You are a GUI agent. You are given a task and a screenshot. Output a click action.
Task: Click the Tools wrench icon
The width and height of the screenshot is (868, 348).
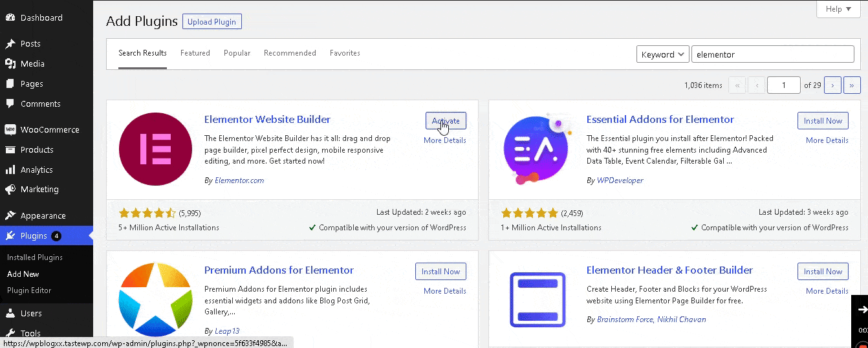point(10,333)
